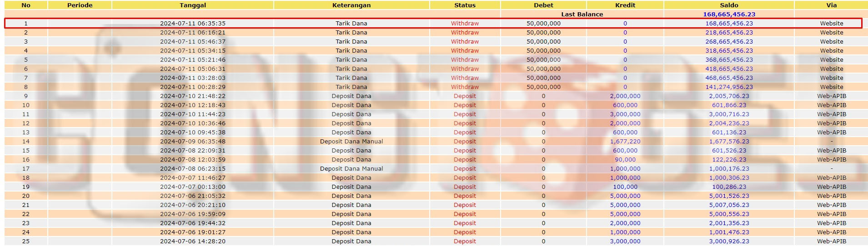Click saldo value 141,274,956.23
The image size is (868, 246).
tap(729, 87)
